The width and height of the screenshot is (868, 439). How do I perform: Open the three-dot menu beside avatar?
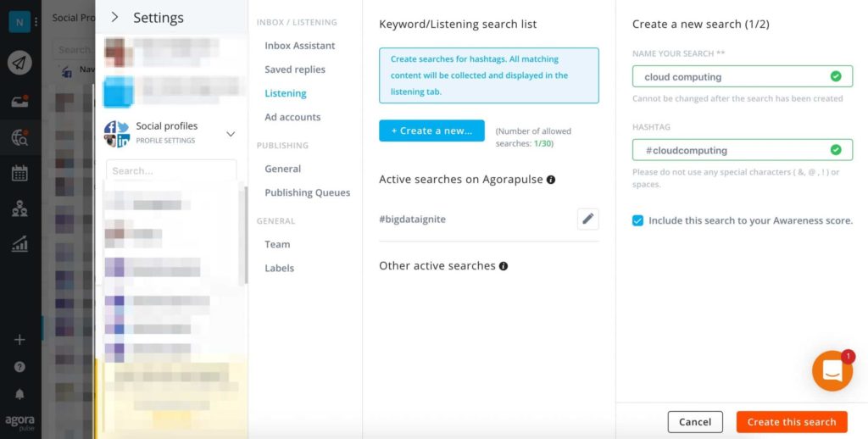[36, 21]
